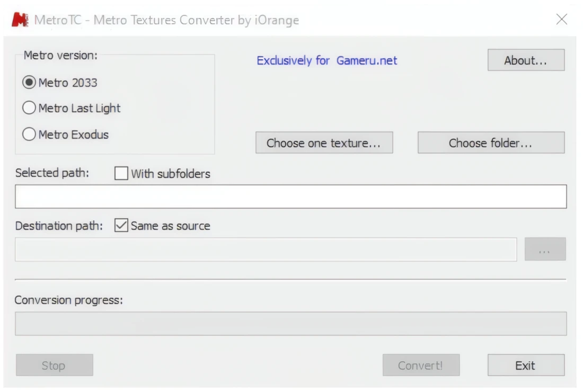The height and width of the screenshot is (392, 583).
Task: Click the Exit button
Action: coord(525,364)
